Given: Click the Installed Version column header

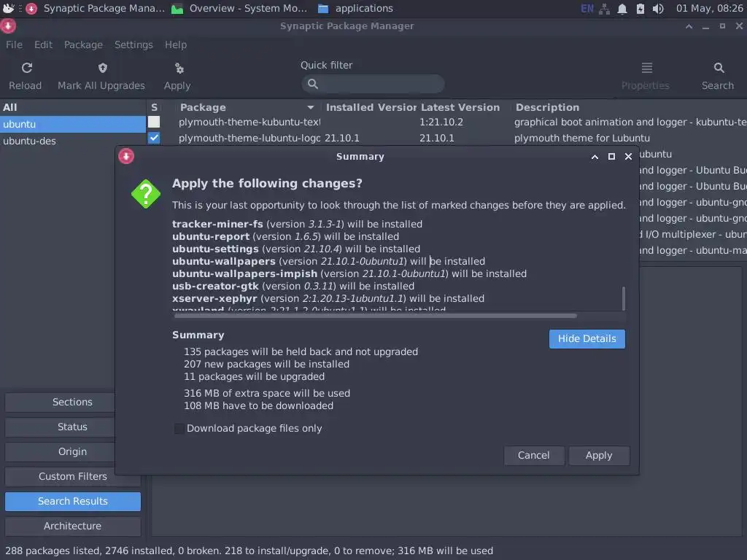Looking at the screenshot, I should click(x=371, y=108).
